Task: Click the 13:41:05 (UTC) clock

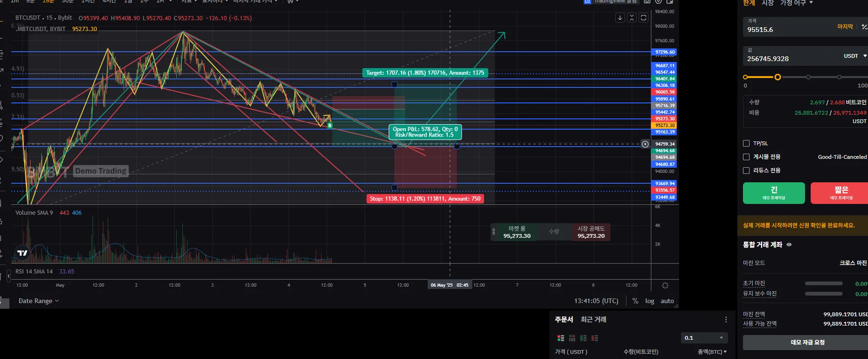Action: [x=596, y=301]
